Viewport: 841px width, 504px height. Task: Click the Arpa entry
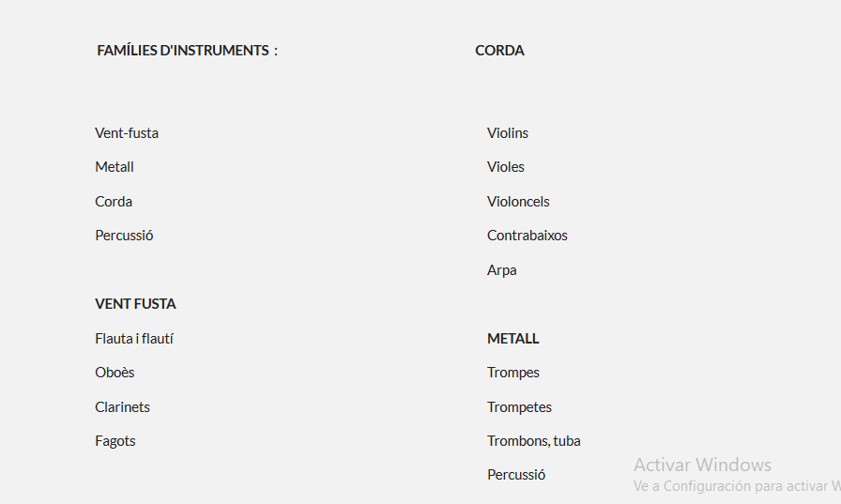click(501, 270)
